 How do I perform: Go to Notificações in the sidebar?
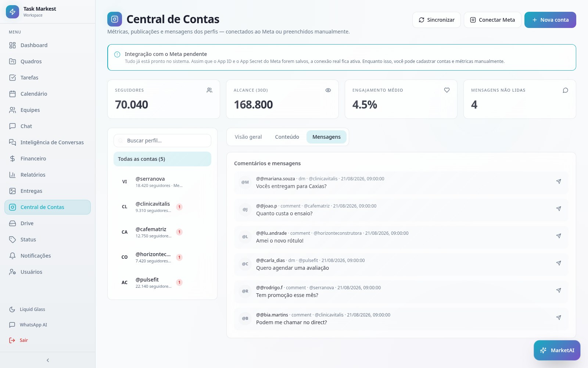coord(48,256)
